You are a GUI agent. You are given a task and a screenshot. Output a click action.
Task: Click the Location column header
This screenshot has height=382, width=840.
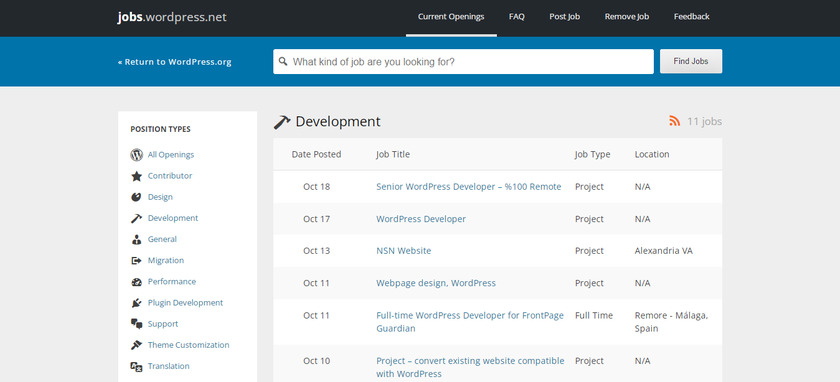[x=652, y=154]
